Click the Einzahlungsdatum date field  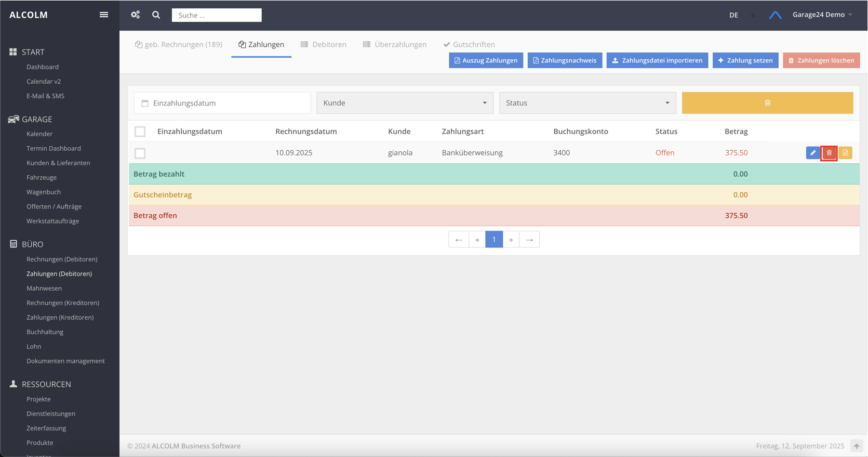[x=222, y=103]
